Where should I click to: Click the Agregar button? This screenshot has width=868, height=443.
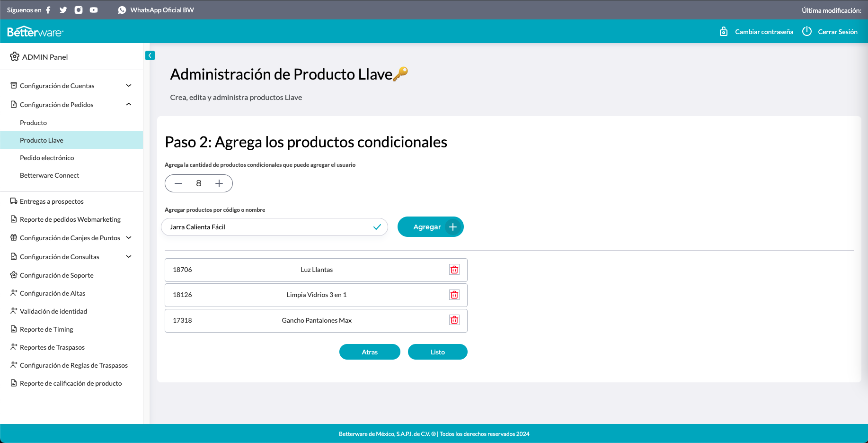pos(431,227)
